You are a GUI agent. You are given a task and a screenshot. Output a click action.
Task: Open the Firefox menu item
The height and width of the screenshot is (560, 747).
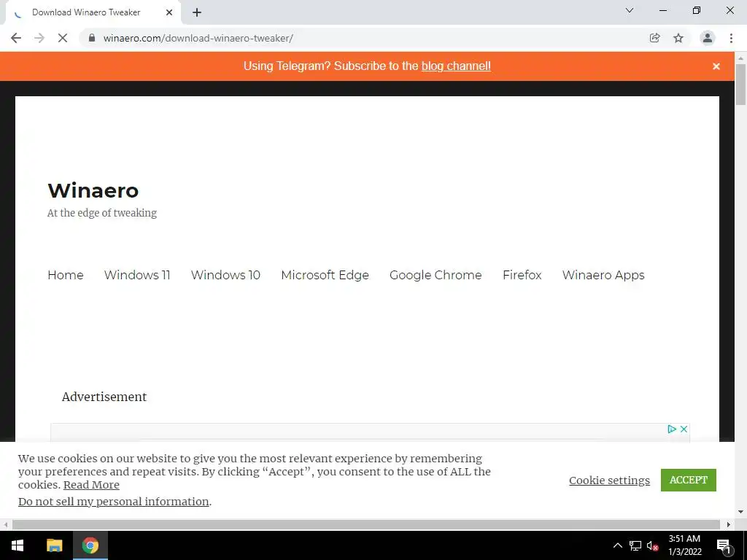tap(522, 275)
